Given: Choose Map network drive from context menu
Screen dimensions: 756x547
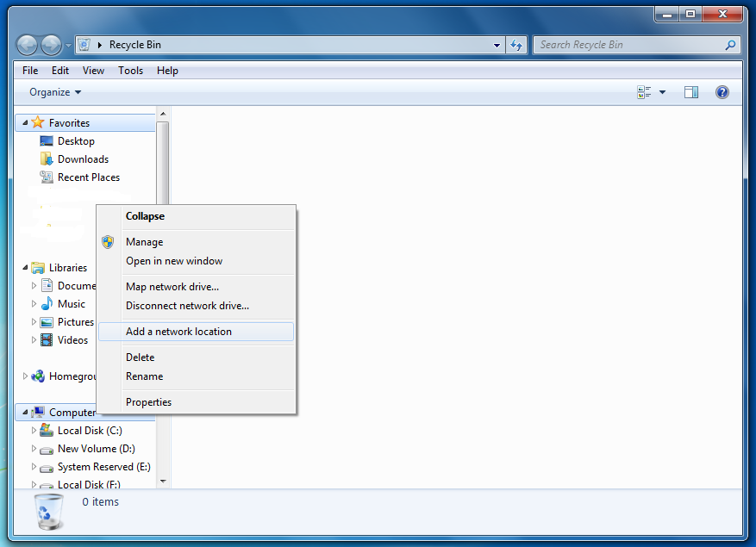Looking at the screenshot, I should [172, 287].
